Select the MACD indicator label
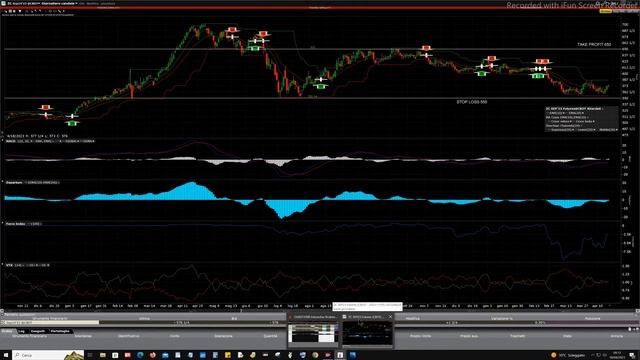 pyautogui.click(x=11, y=141)
